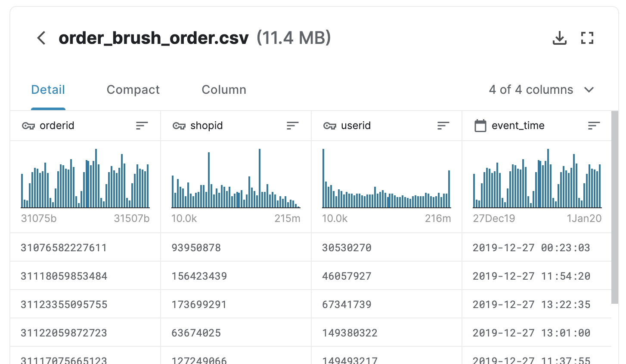626x364 pixels.
Task: Select cell with orderid 31118059853484
Action: pyautogui.click(x=85, y=276)
